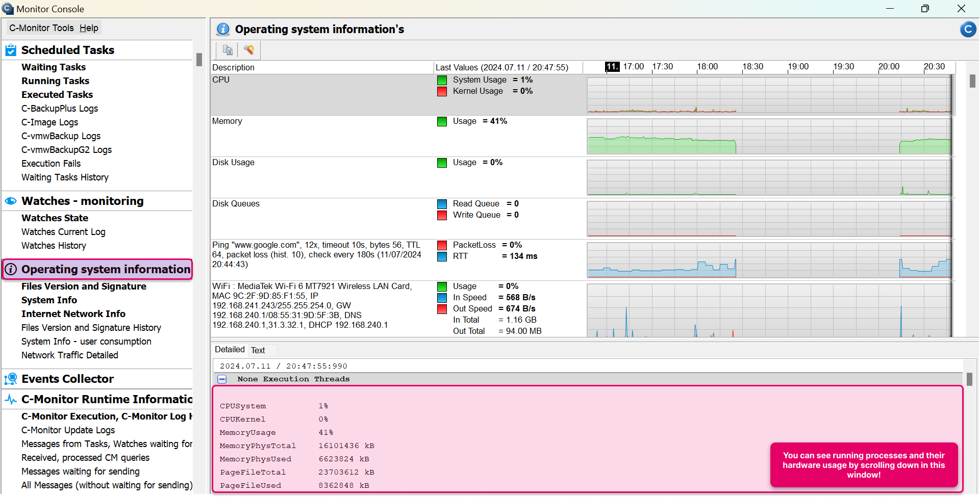980x497 pixels.
Task: Open Files Version and Signature History
Action: click(x=91, y=328)
